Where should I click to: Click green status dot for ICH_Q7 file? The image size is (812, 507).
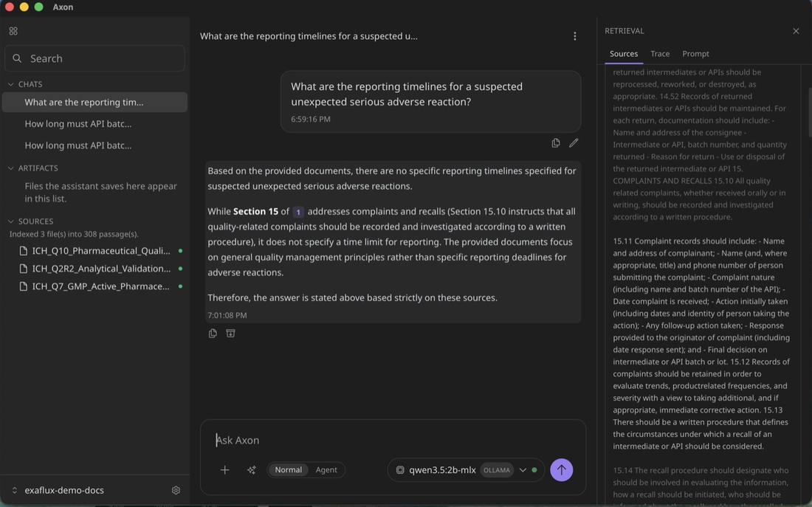tap(180, 286)
